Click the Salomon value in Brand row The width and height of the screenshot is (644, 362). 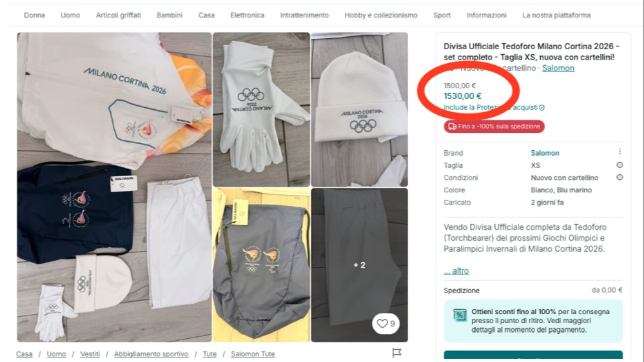545,153
